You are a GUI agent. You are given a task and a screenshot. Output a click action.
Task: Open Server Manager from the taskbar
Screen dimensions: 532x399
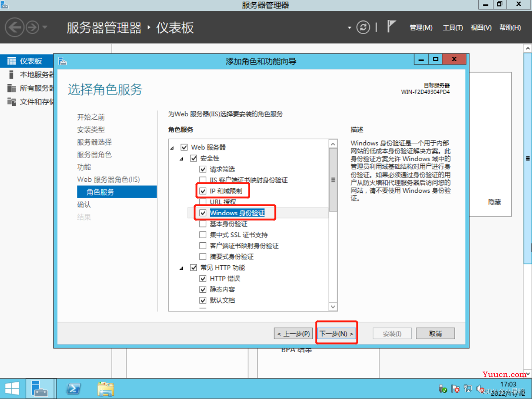tap(40, 389)
